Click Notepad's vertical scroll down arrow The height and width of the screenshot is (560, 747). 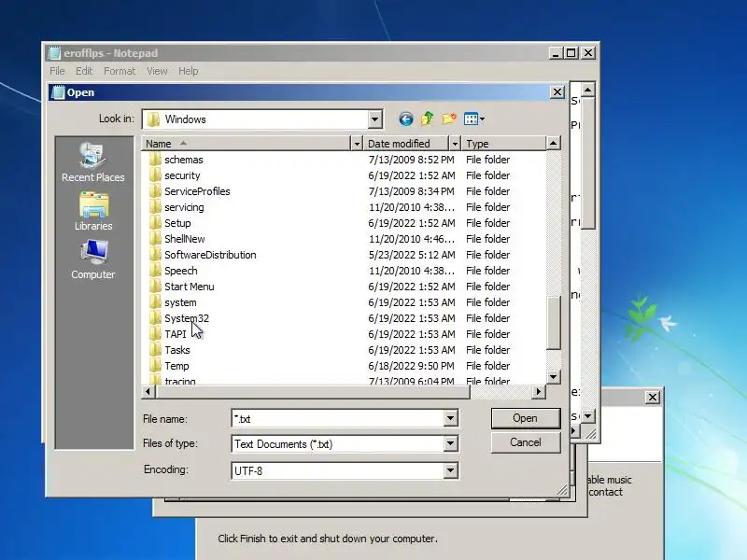click(588, 415)
